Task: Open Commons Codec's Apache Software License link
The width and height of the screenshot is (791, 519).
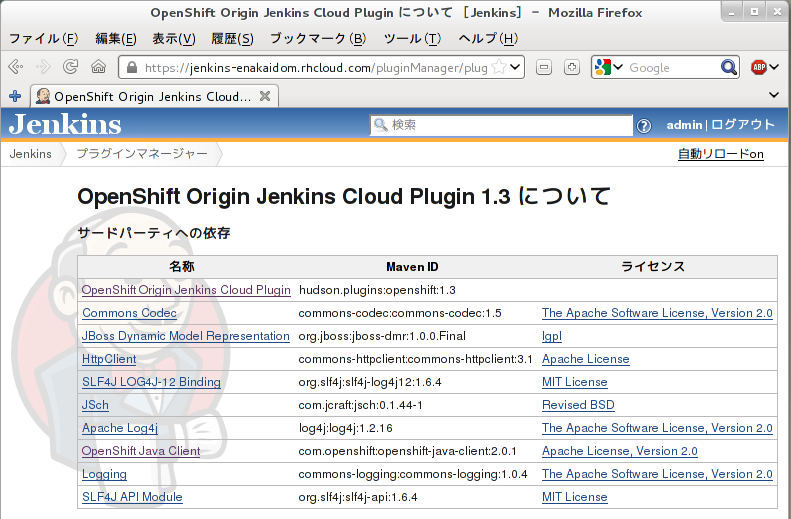Action: point(657,313)
